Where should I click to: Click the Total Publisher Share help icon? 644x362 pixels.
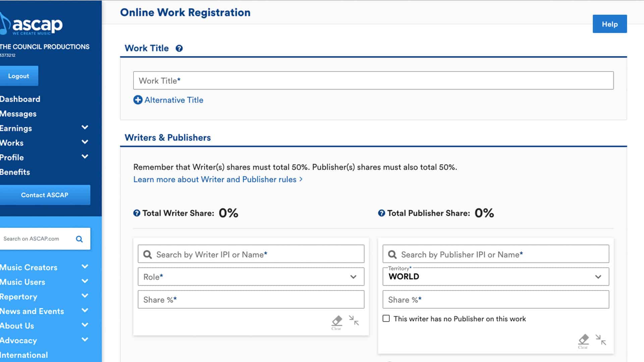click(x=381, y=213)
